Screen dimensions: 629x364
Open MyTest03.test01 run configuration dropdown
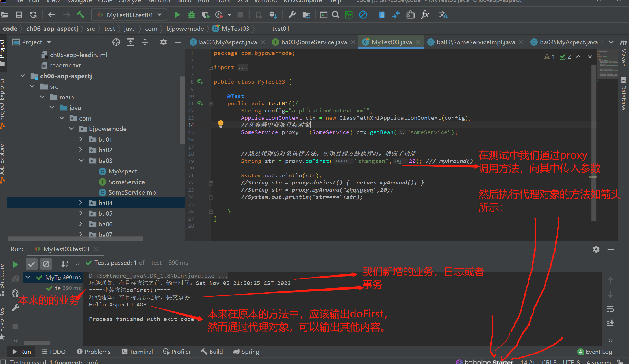129,15
